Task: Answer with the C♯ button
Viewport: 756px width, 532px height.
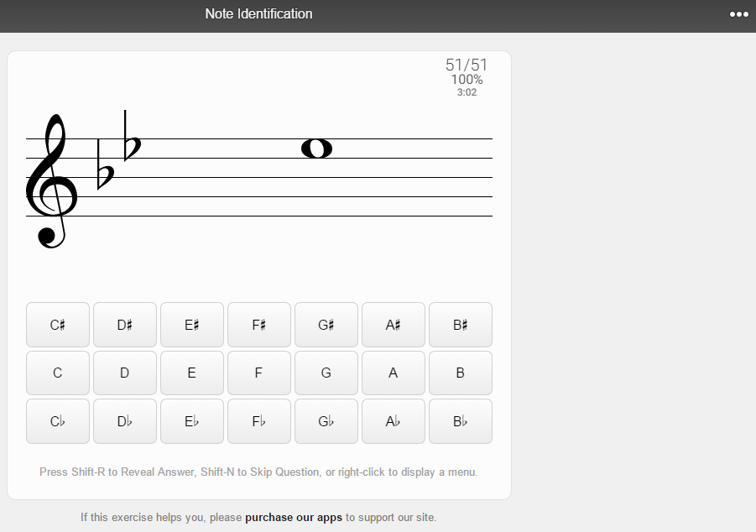Action: click(x=58, y=325)
